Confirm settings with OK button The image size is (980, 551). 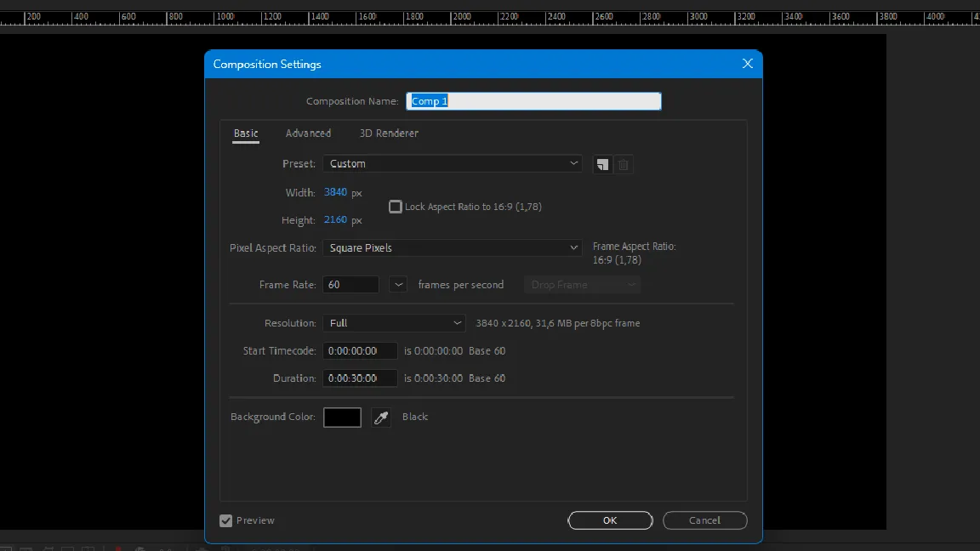(x=610, y=520)
